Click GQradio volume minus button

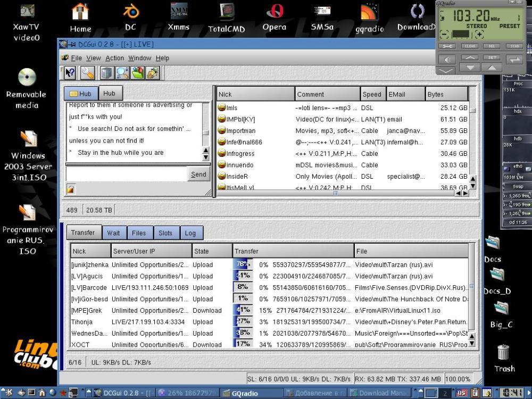pos(444,34)
